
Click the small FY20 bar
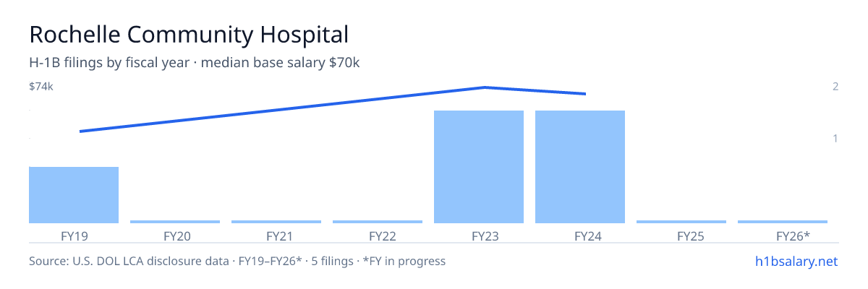175,222
